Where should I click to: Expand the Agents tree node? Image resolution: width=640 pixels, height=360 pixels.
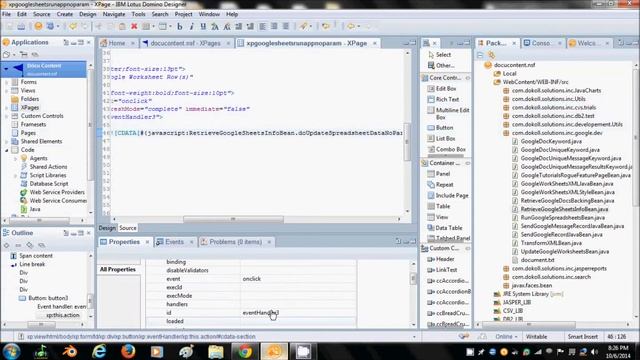point(16,158)
